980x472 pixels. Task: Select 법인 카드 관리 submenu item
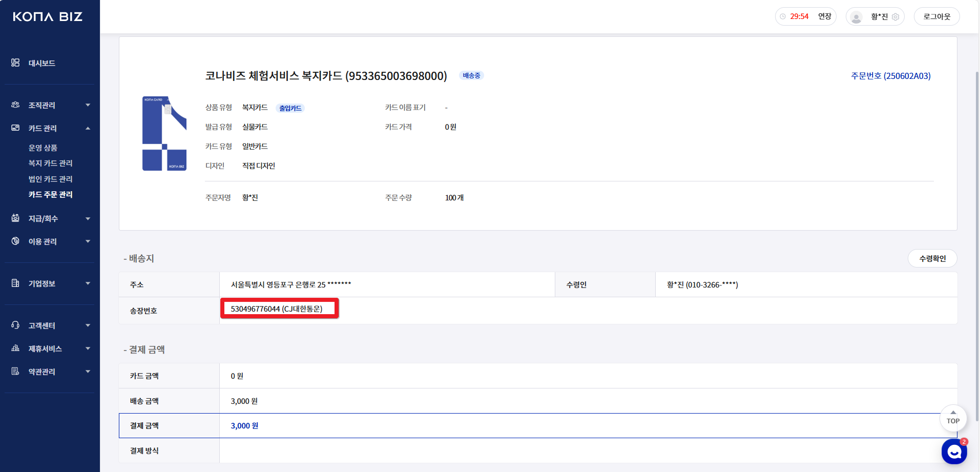point(50,179)
